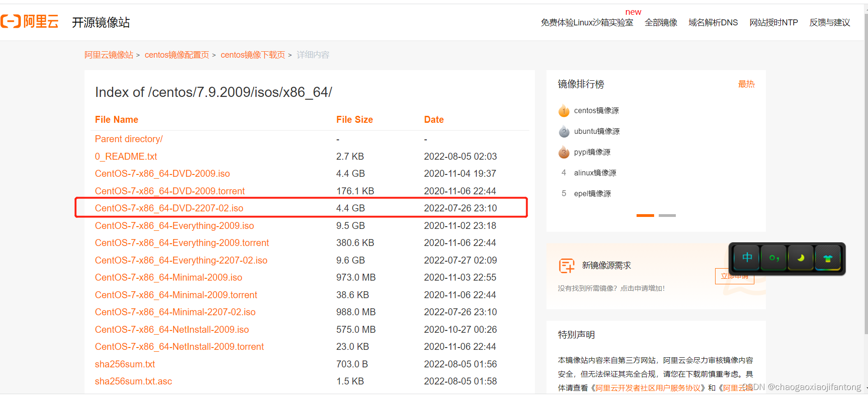Click 开源镜像站 site title

click(x=101, y=22)
